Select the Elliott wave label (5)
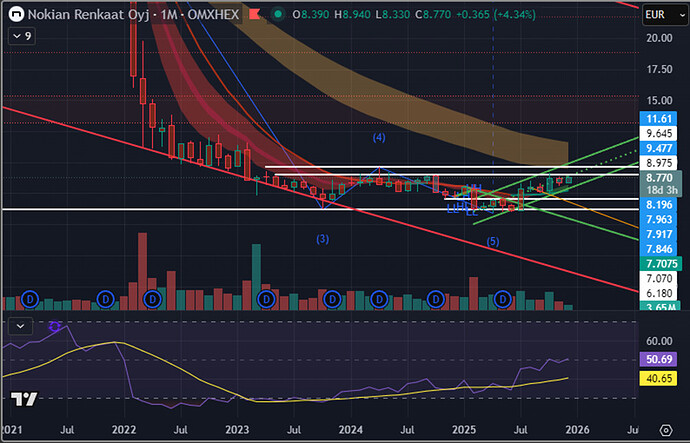Viewport: 690px width, 443px height. (493, 241)
